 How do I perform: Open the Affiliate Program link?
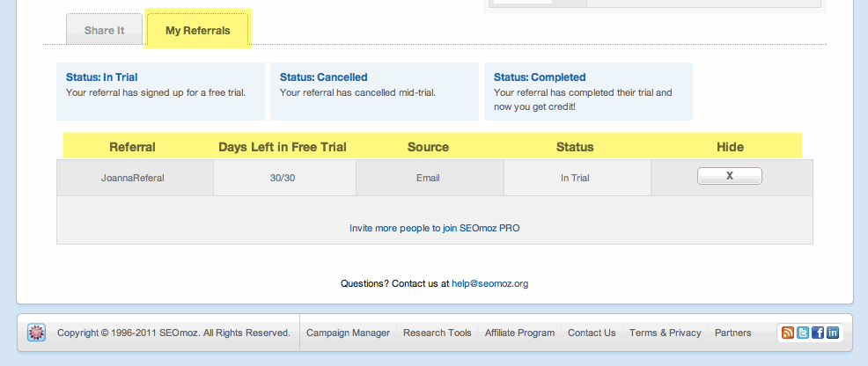click(519, 333)
